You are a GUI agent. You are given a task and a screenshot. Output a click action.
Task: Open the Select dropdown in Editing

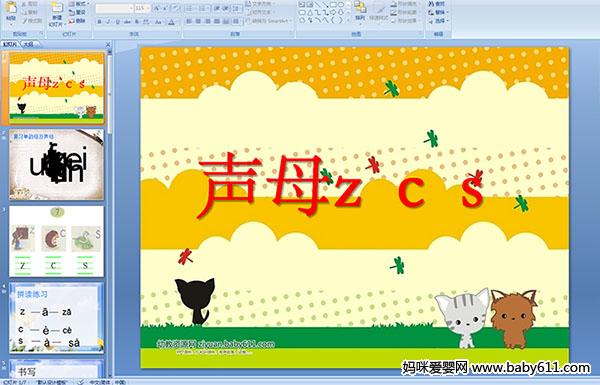438,21
